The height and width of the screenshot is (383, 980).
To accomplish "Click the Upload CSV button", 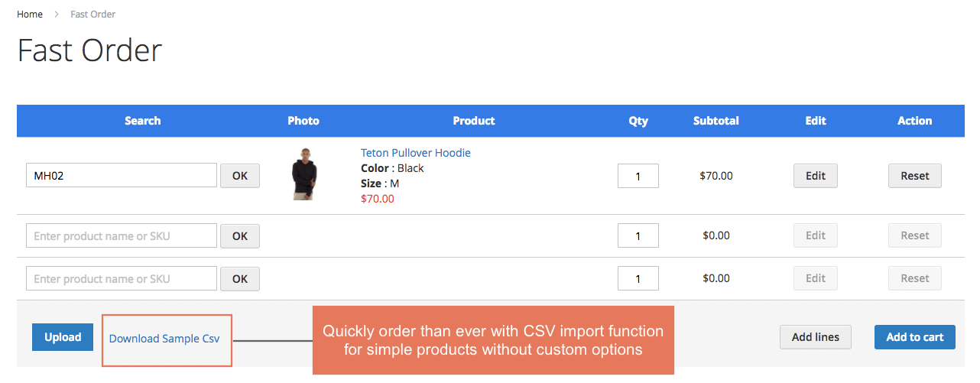I will (x=63, y=337).
